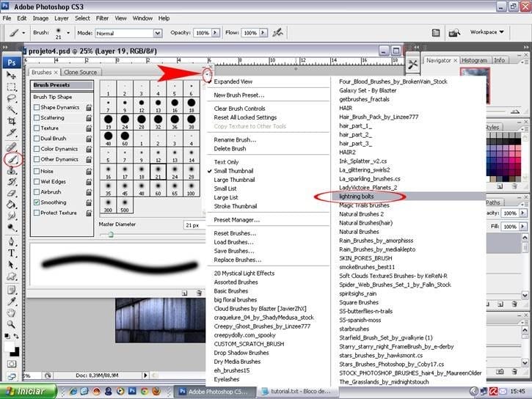532x399 pixels.
Task: Enable Noise checkbox
Action: pos(37,171)
